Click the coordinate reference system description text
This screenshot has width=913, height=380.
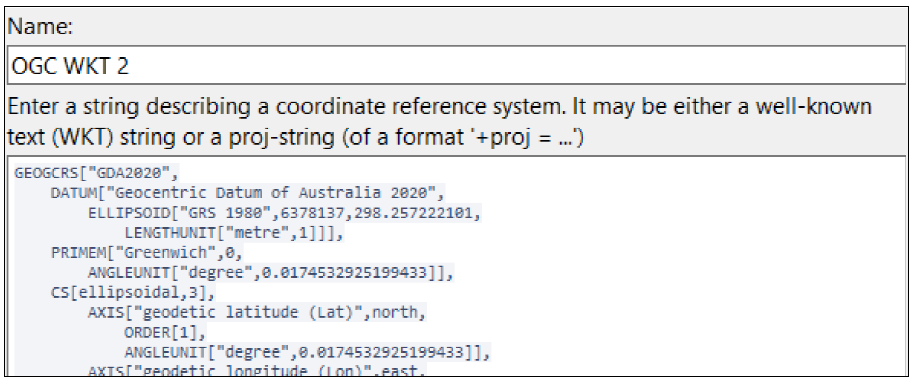tap(440, 123)
